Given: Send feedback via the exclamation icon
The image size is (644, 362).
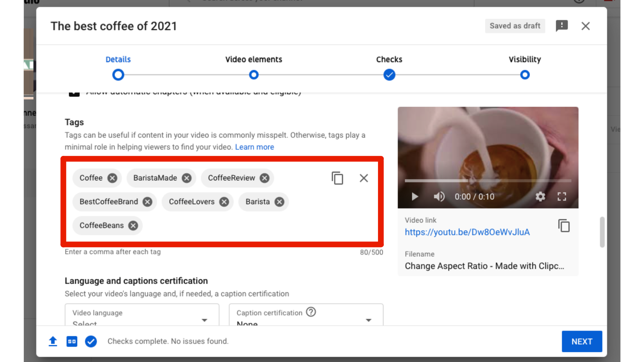Looking at the screenshot, I should pos(562,26).
